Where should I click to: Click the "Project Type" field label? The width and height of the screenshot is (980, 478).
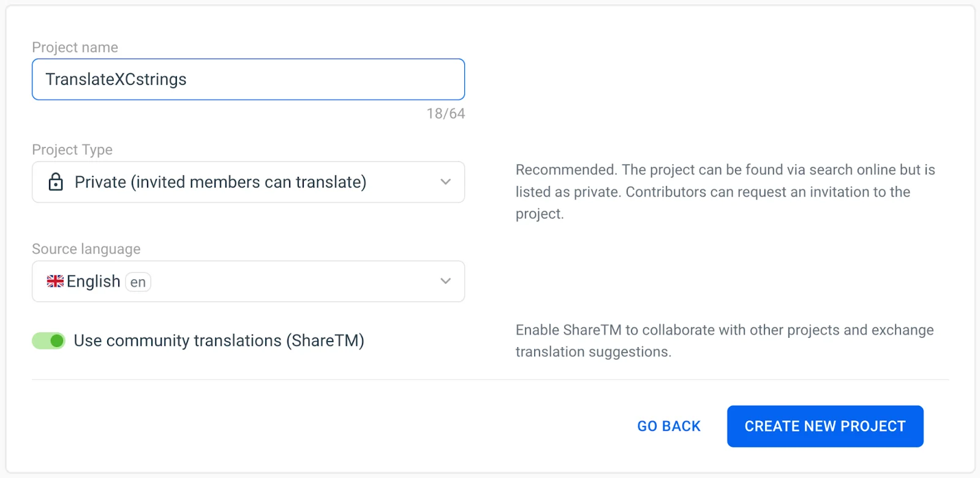click(72, 149)
